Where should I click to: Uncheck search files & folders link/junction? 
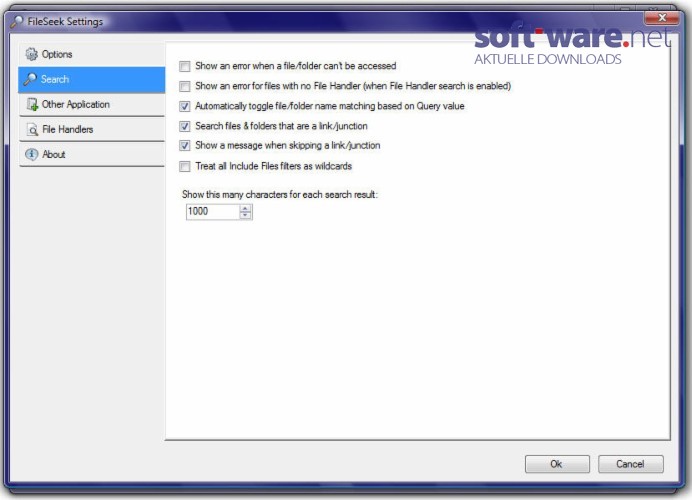click(184, 126)
